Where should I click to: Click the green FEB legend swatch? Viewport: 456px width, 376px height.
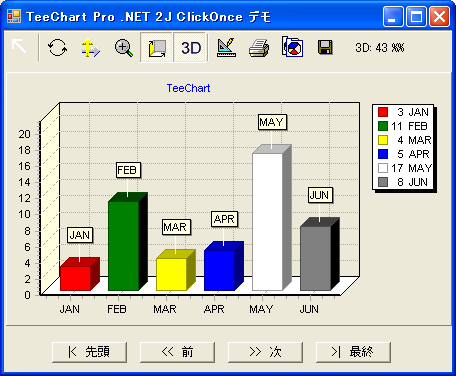[383, 126]
